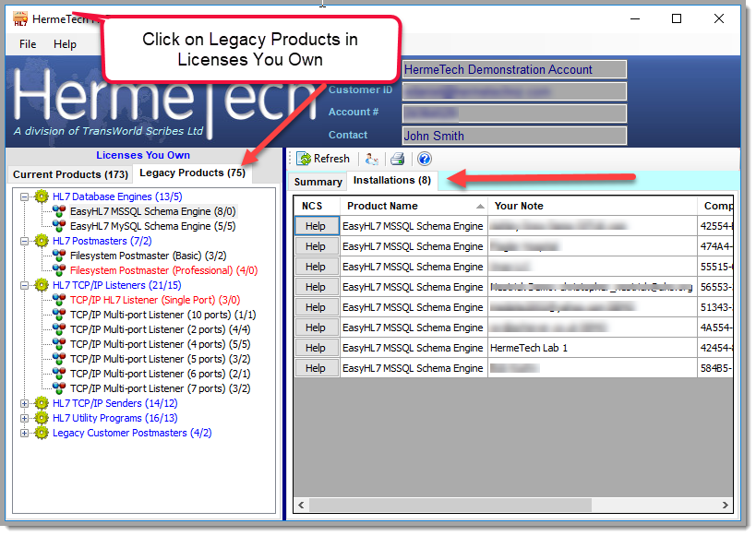Click the Contact field showing John Smith
756x536 pixels.
514,136
